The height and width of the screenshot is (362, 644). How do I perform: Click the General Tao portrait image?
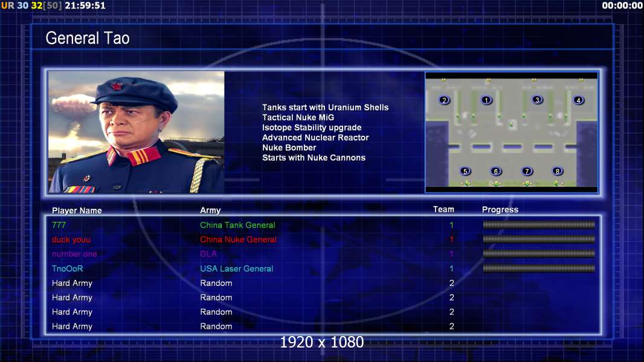(x=137, y=132)
